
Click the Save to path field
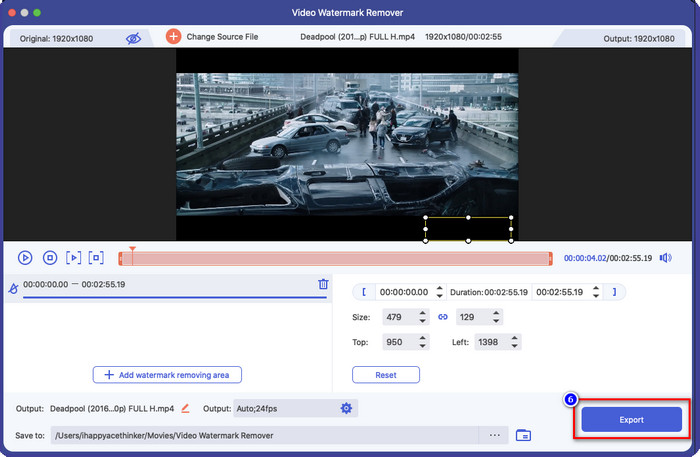pyautogui.click(x=265, y=435)
